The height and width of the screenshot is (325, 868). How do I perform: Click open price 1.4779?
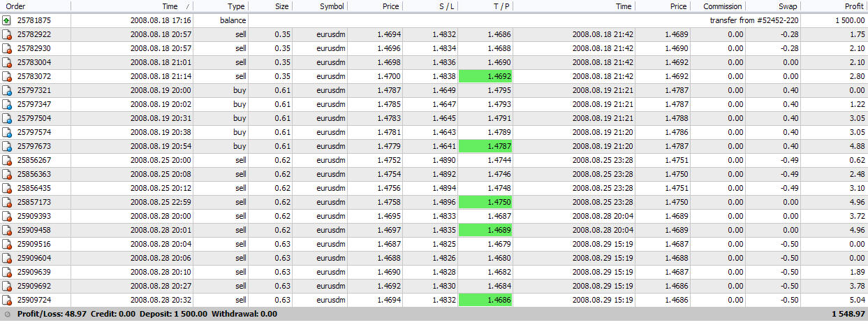click(x=388, y=146)
